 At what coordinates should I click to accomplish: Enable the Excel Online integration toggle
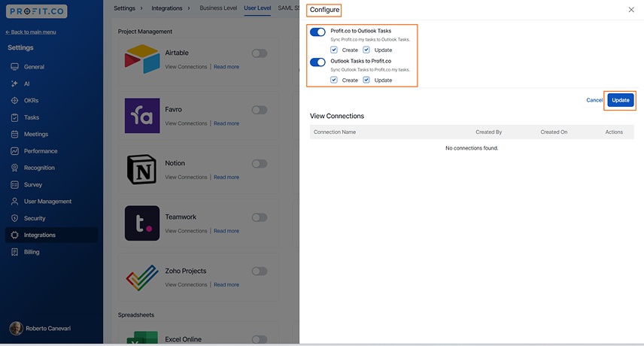coord(260,339)
